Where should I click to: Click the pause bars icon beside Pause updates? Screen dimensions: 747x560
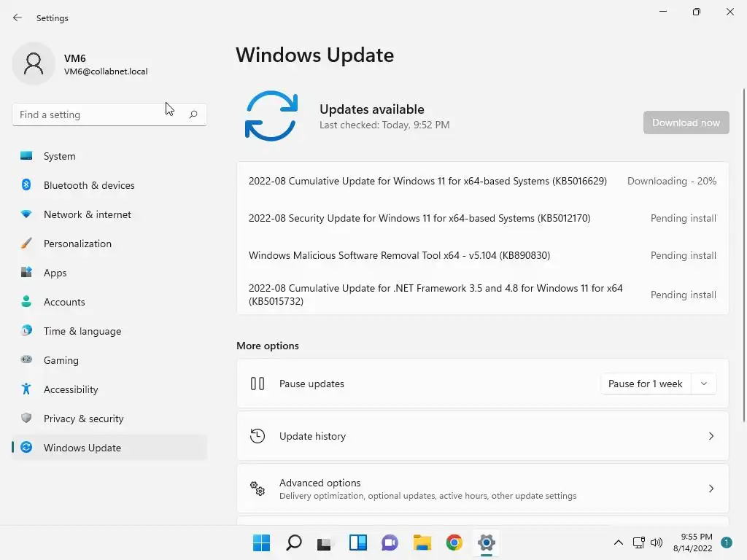pos(258,384)
